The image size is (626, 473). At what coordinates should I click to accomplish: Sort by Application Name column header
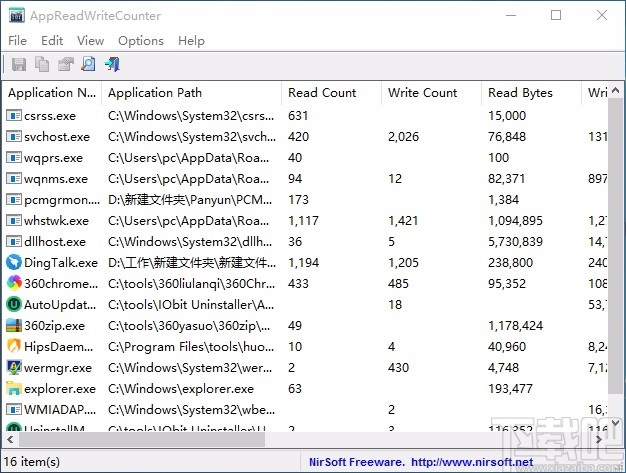(52, 93)
